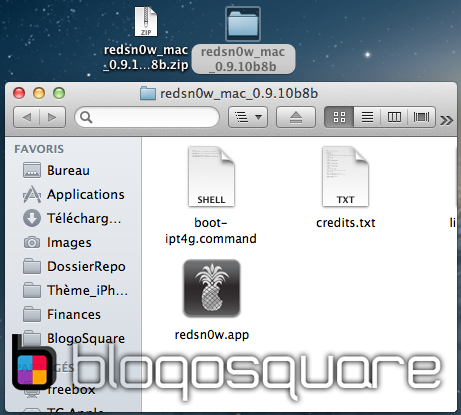Open DossierRepo folder in sidebar
Screen dimensions: 461x415
(x=73, y=266)
